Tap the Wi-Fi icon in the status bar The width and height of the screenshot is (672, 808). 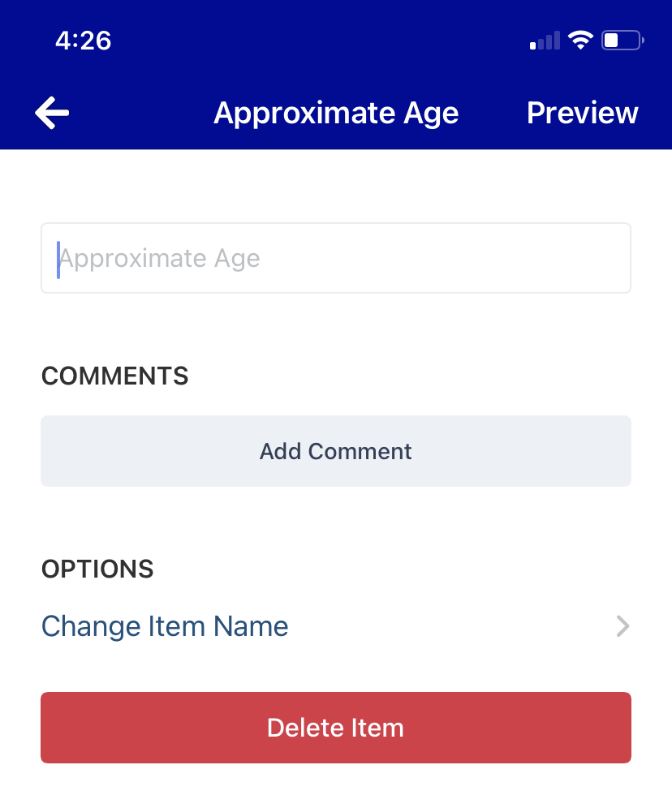pyautogui.click(x=581, y=39)
